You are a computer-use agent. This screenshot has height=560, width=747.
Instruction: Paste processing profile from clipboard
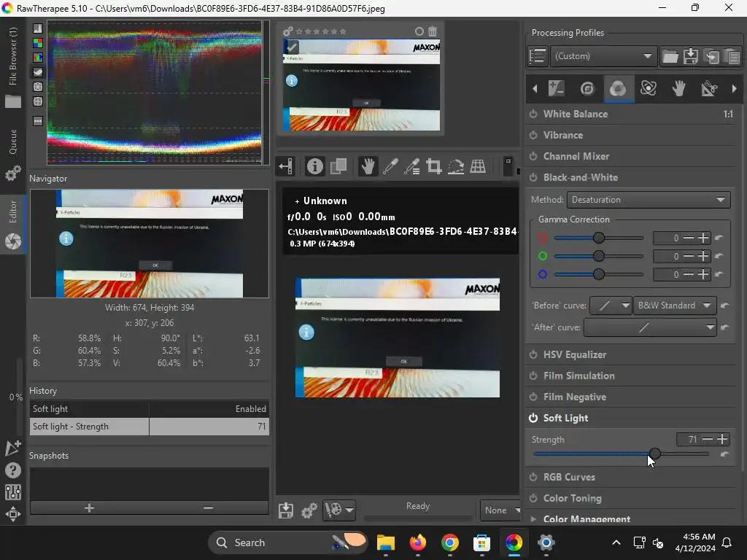click(732, 56)
